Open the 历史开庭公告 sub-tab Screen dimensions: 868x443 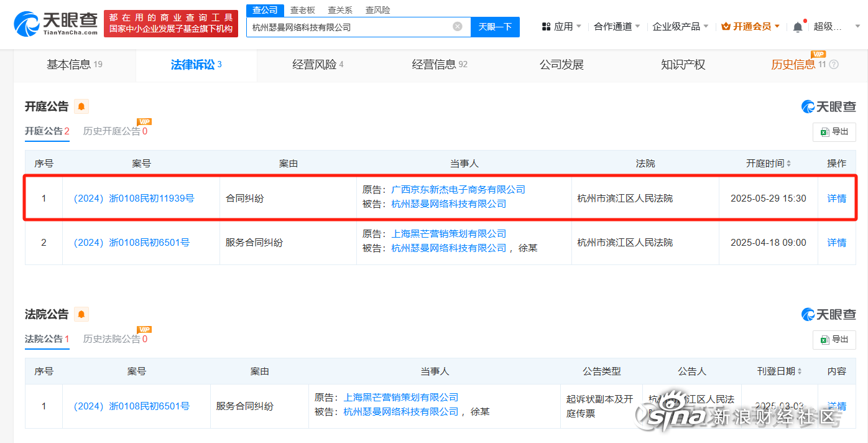[116, 131]
